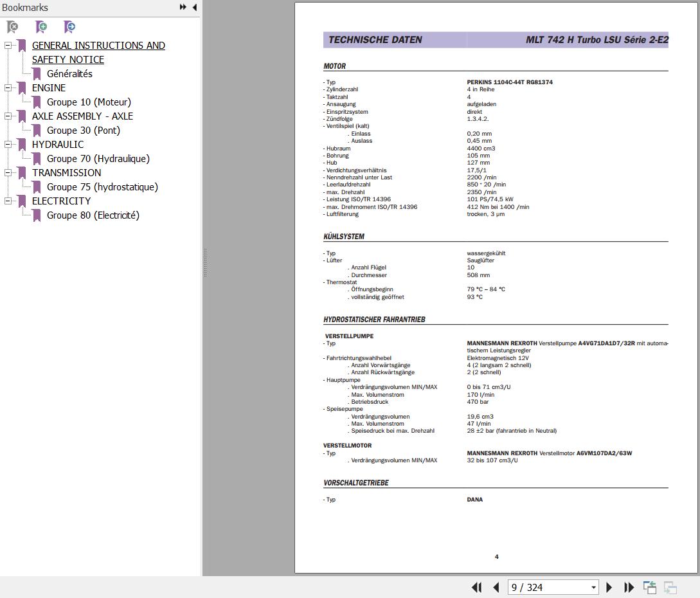700x598 pixels.
Task: Go to first page button
Action: pyautogui.click(x=477, y=587)
